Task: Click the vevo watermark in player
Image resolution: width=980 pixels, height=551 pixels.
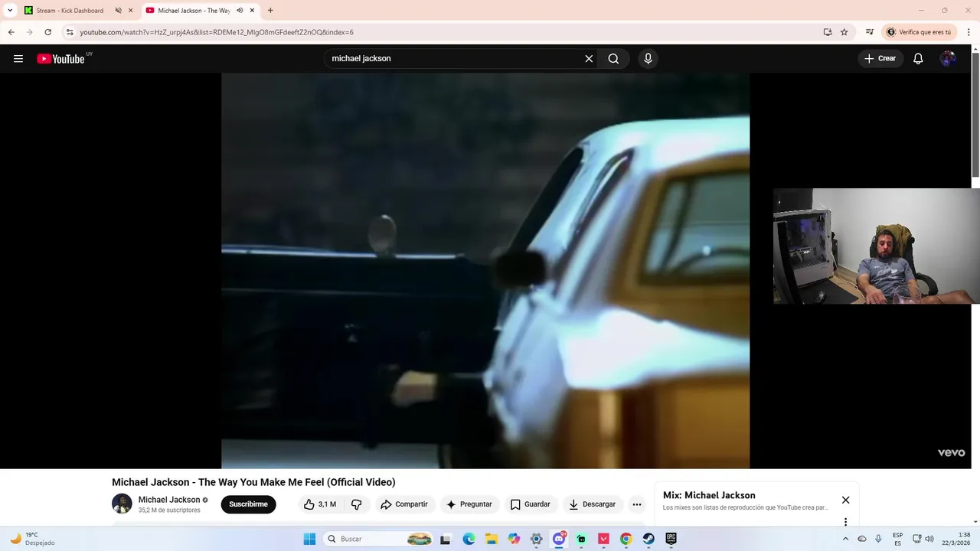Action: [x=952, y=453]
